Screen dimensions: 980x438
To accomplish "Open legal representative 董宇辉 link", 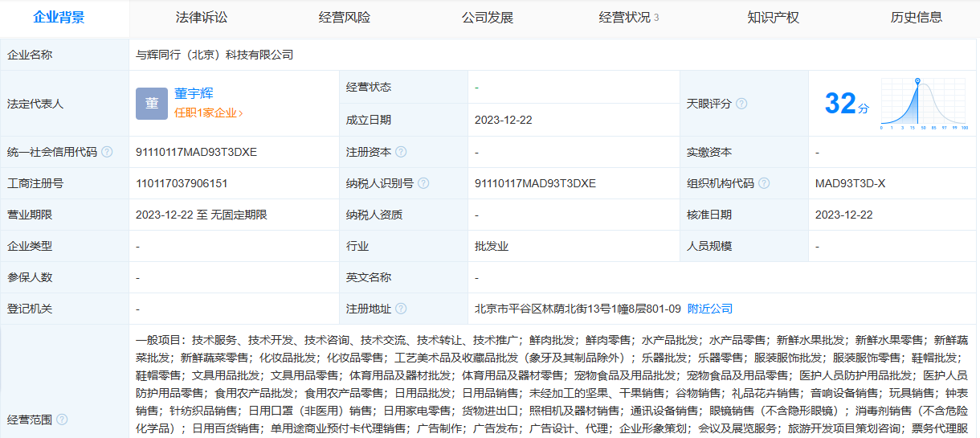I will point(194,94).
